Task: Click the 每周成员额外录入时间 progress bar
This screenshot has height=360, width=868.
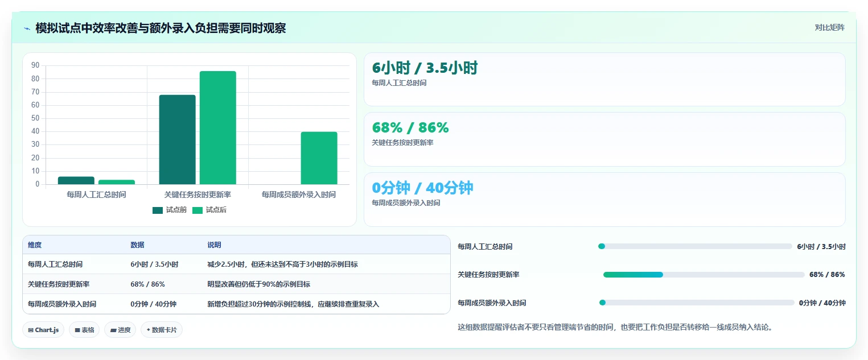Action: tap(697, 303)
